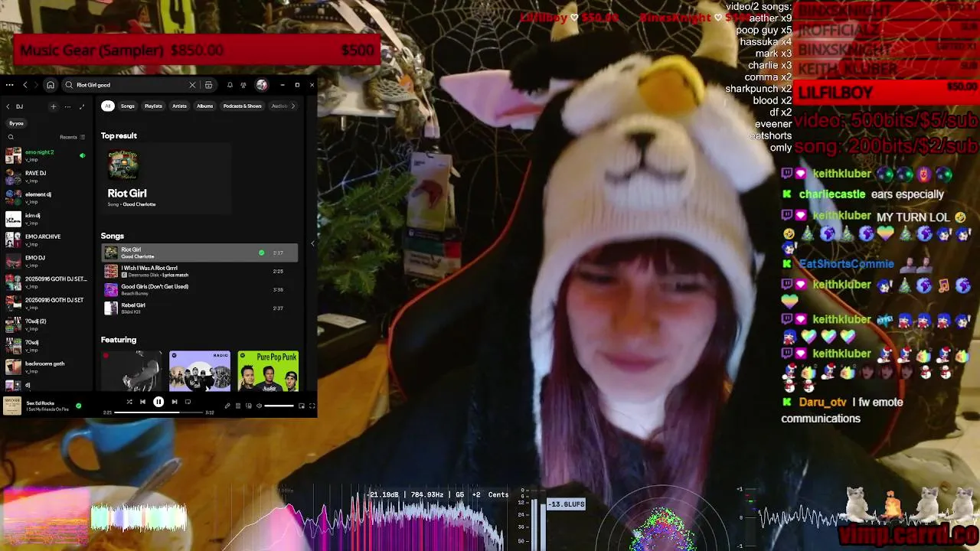Adjust the Spotify volume slider
This screenshot has width=980, height=551.
[279, 406]
